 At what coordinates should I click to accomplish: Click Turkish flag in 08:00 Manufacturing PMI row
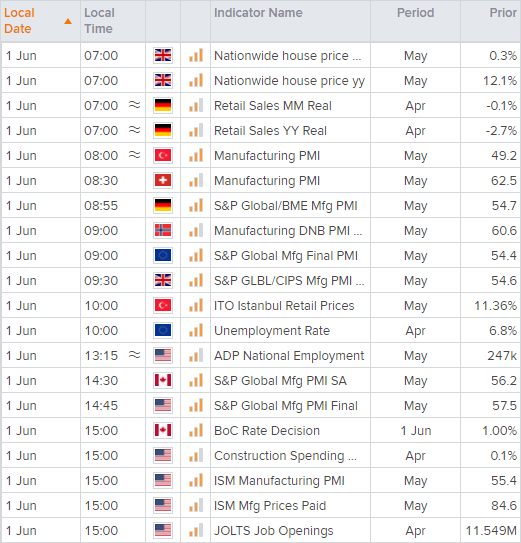163,155
